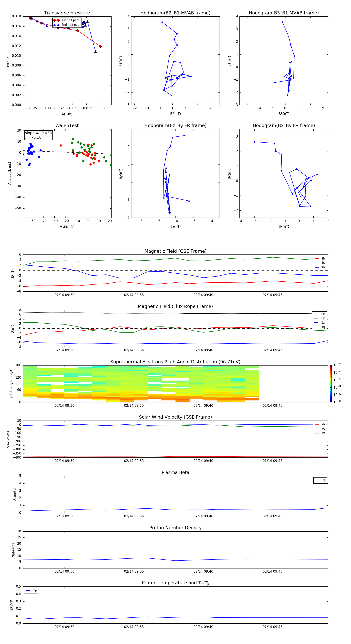Image resolution: width=351 pixels, height=644 pixels.
Task: Click the rightmost red point in Transverse pressure
Action: (100, 46)
